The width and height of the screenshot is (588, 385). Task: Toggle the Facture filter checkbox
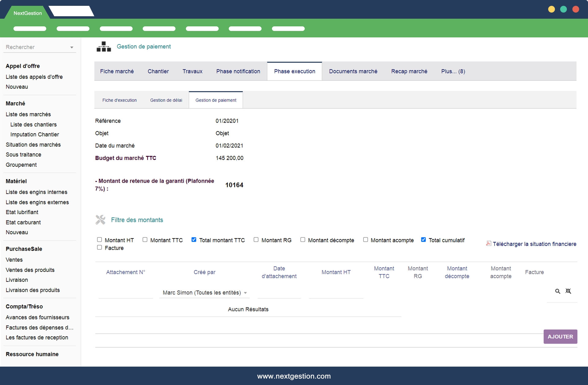(x=100, y=247)
